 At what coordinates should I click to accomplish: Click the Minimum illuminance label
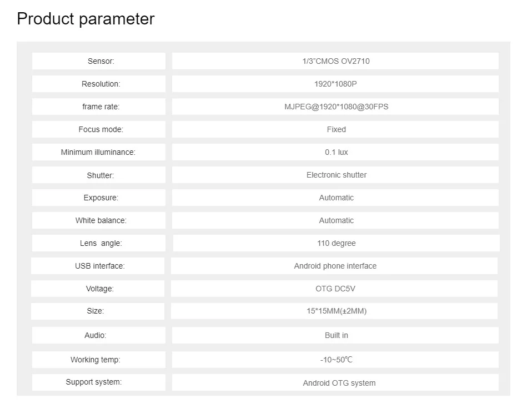pos(98,152)
